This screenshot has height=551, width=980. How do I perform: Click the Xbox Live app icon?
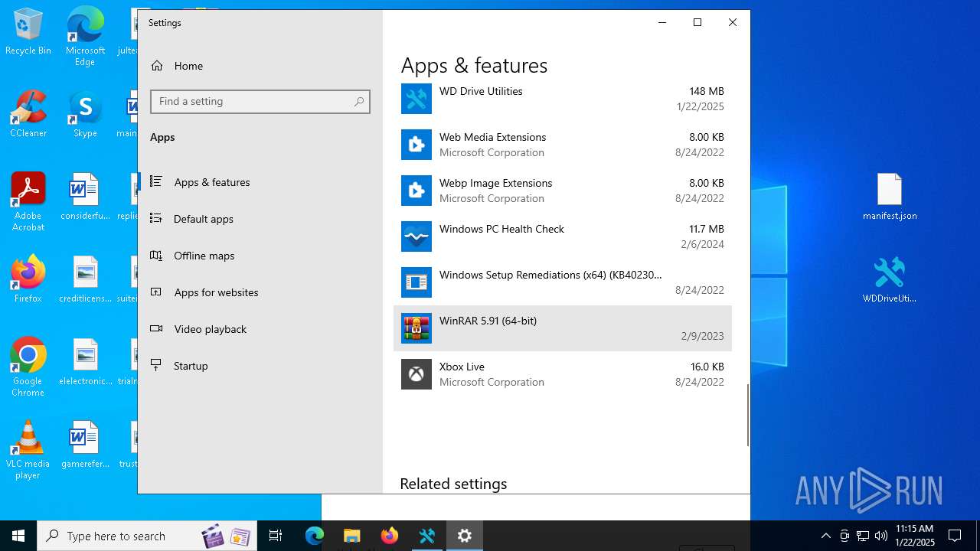coord(416,374)
